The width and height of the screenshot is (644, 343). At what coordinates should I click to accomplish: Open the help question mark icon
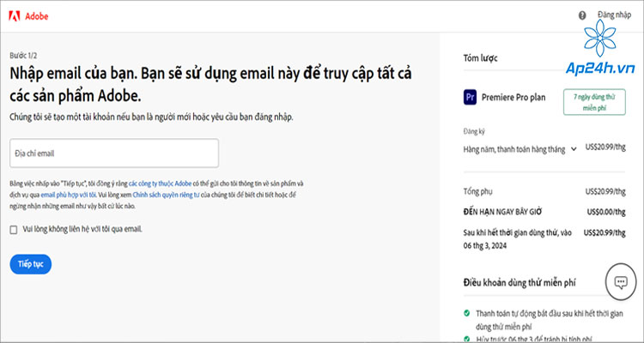582,15
